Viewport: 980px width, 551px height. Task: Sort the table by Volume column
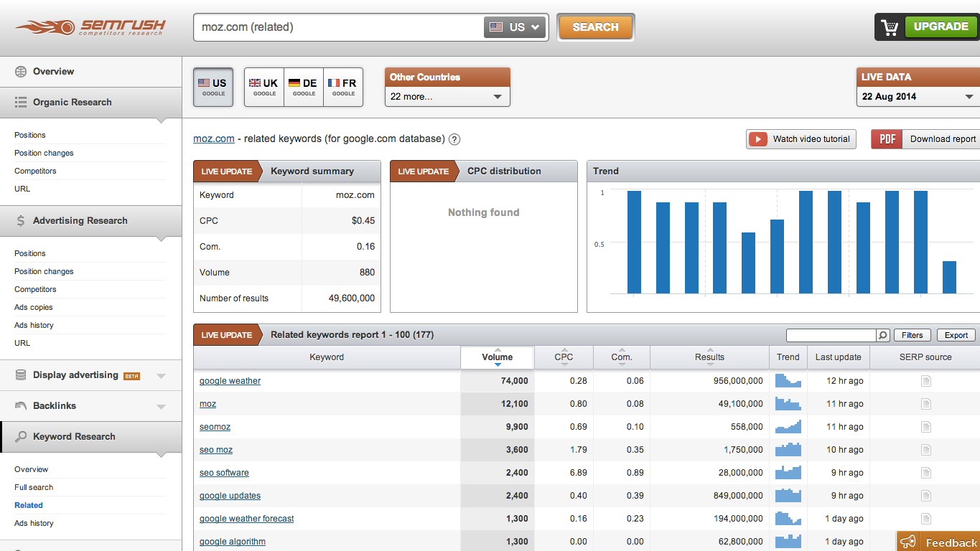[x=498, y=357]
